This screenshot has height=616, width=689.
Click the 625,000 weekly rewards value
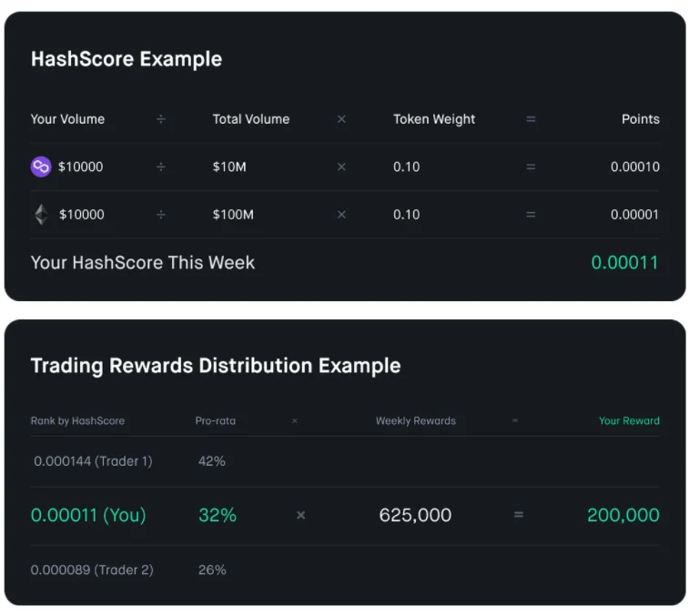[x=415, y=515]
